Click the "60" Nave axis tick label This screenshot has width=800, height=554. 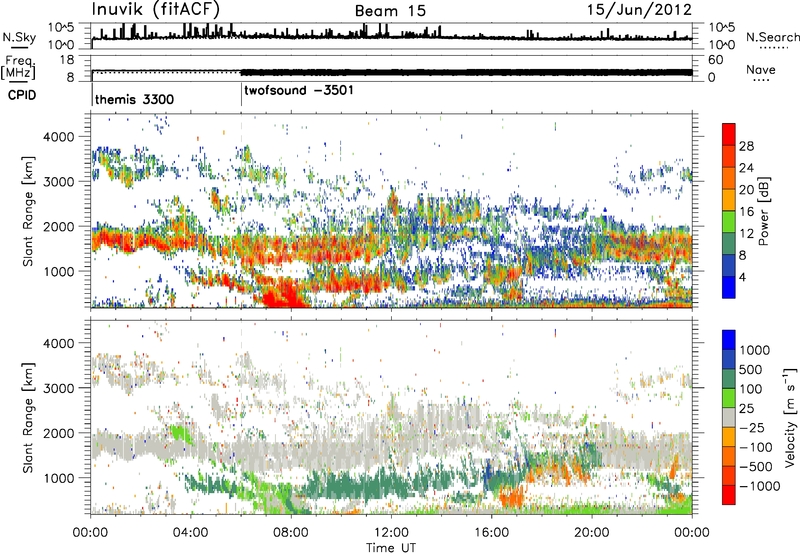(x=716, y=60)
